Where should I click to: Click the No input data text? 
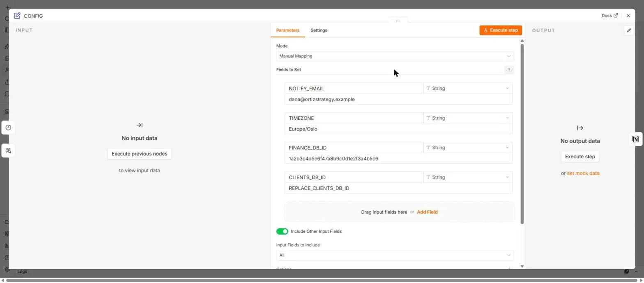pyautogui.click(x=139, y=138)
